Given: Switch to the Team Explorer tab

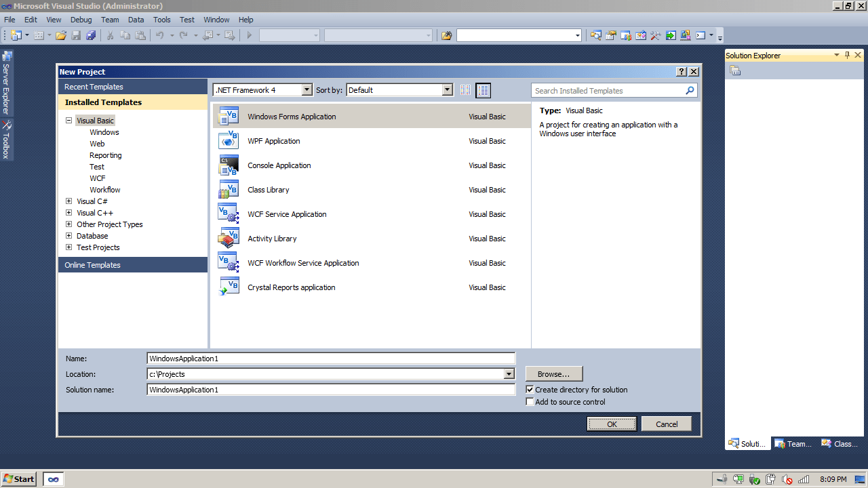Looking at the screenshot, I should (792, 443).
